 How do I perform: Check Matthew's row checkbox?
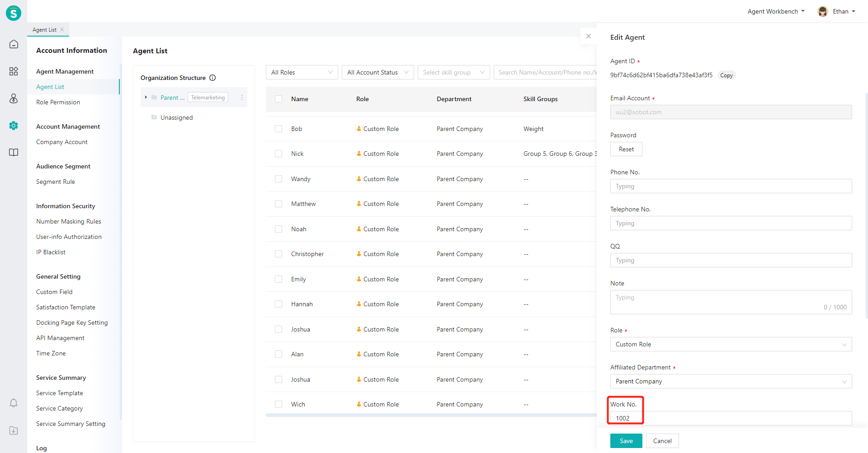[x=278, y=204]
